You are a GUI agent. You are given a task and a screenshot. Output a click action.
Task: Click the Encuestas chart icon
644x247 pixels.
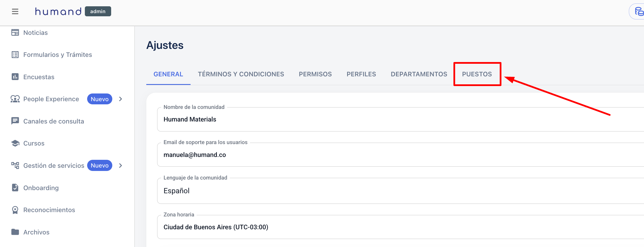(x=15, y=77)
